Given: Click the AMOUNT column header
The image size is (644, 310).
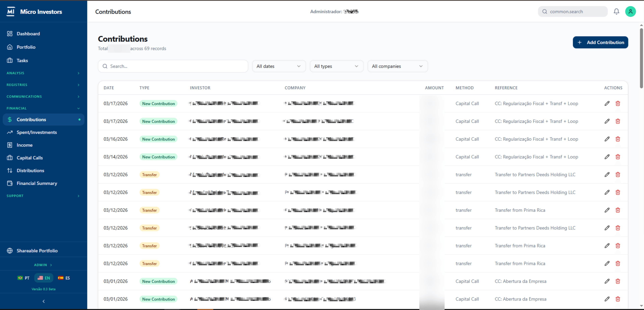Looking at the screenshot, I should [x=434, y=88].
